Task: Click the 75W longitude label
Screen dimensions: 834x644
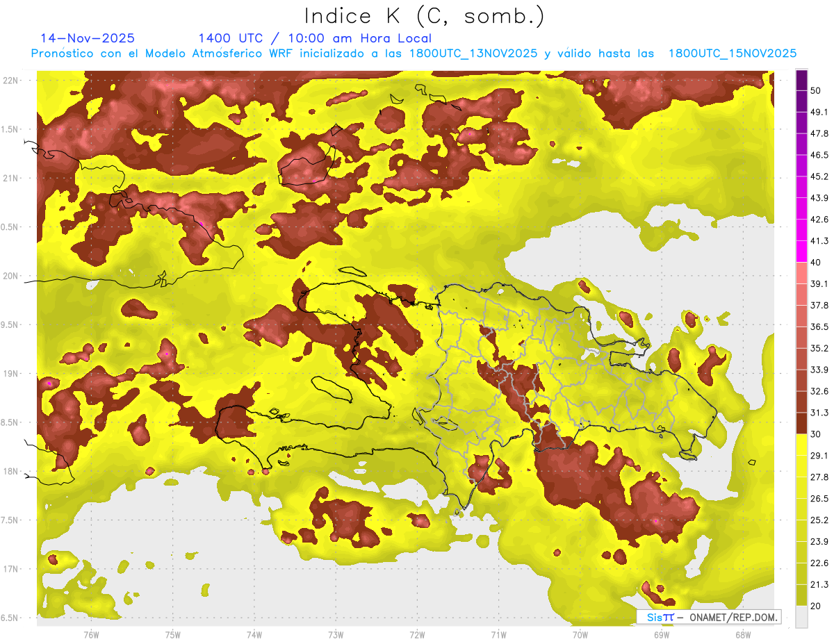Action: click(x=172, y=634)
